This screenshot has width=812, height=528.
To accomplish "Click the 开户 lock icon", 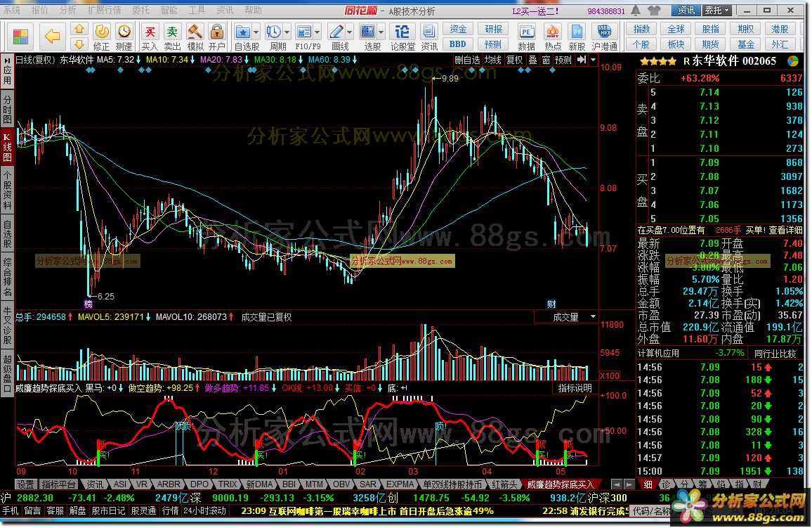I will pyautogui.click(x=217, y=37).
